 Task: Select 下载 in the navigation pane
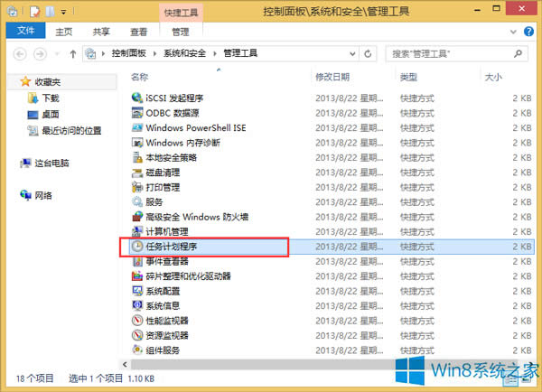51,98
